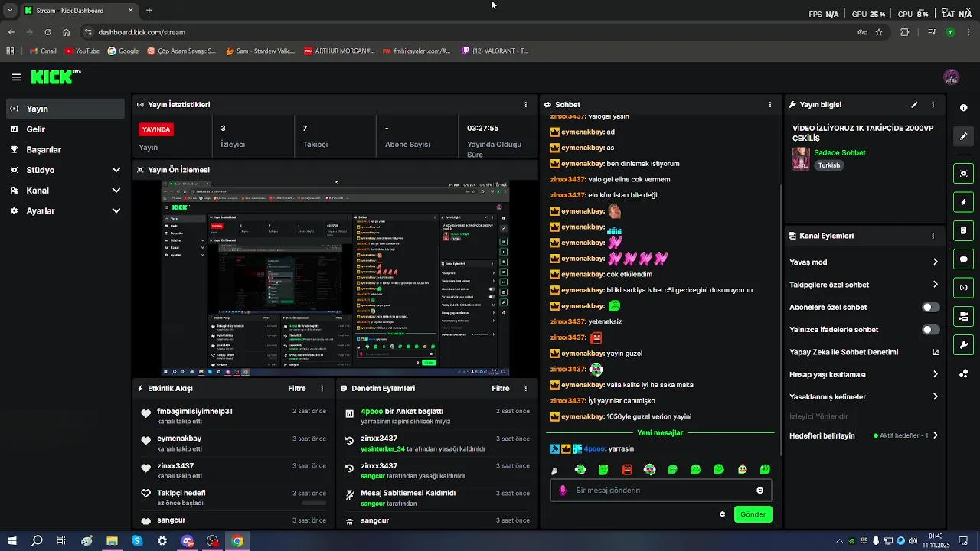Toggle the chat bubble icon in right sidebar
Viewport: 980px width, 551px height.
point(963,259)
